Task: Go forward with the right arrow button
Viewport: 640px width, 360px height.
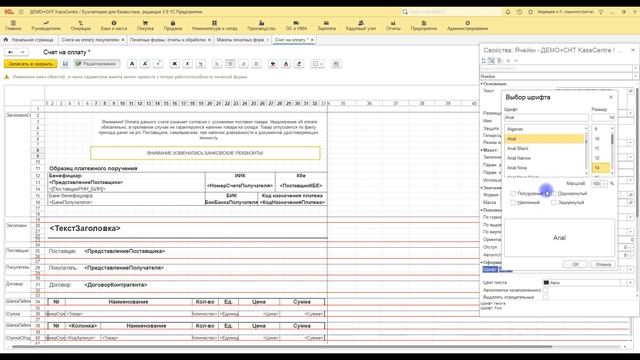Action: tap(22, 52)
